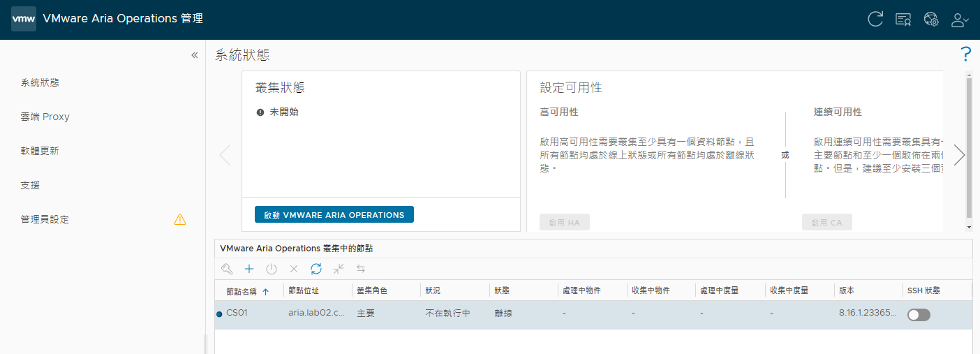This screenshot has height=354, width=980.
Task: Click VMware Aria Operations 管理 title
Action: point(123,19)
